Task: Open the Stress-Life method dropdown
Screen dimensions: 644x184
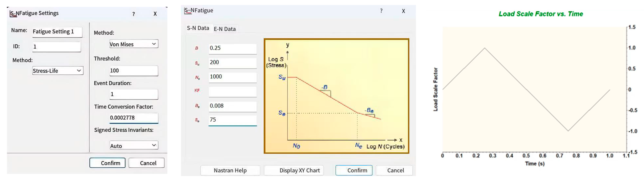Action: click(79, 71)
